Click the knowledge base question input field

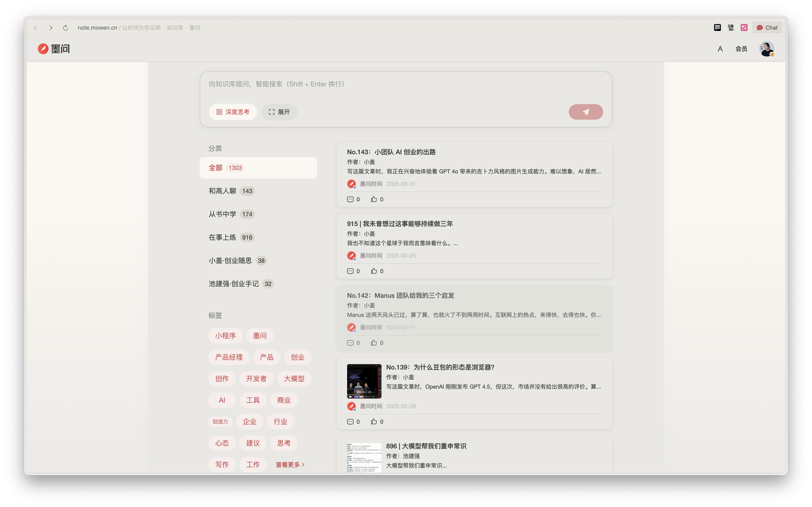coord(386,84)
